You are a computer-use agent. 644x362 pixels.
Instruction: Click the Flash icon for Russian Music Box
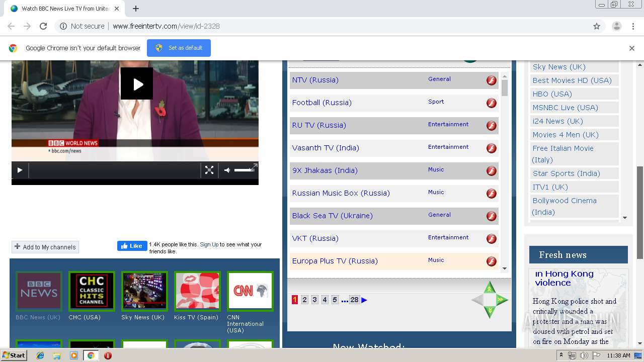tap(492, 194)
